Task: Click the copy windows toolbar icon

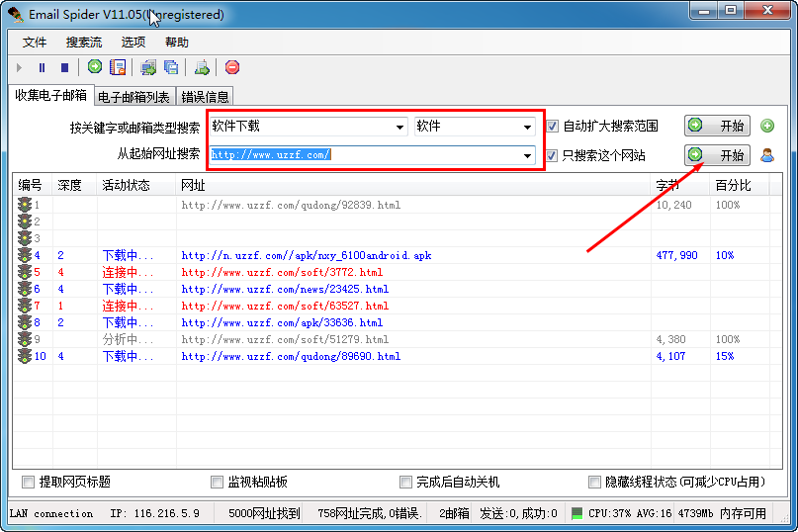Action: [x=171, y=67]
